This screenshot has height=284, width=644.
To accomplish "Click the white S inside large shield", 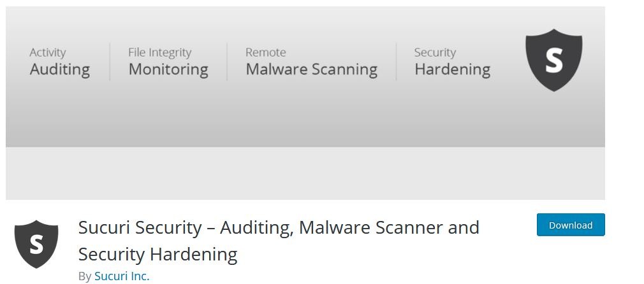I will (x=553, y=60).
